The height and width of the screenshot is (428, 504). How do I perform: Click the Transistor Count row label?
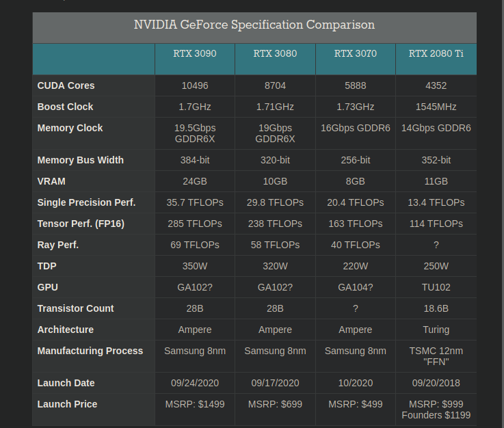(75, 308)
